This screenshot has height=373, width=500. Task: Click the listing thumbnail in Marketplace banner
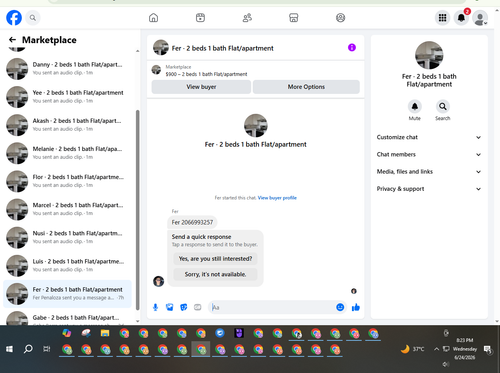[156, 70]
